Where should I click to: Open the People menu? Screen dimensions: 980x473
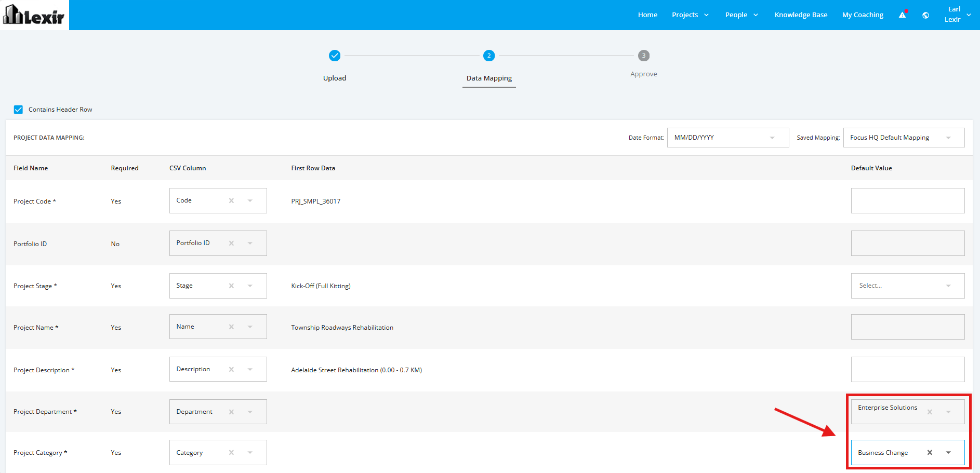[x=741, y=15]
